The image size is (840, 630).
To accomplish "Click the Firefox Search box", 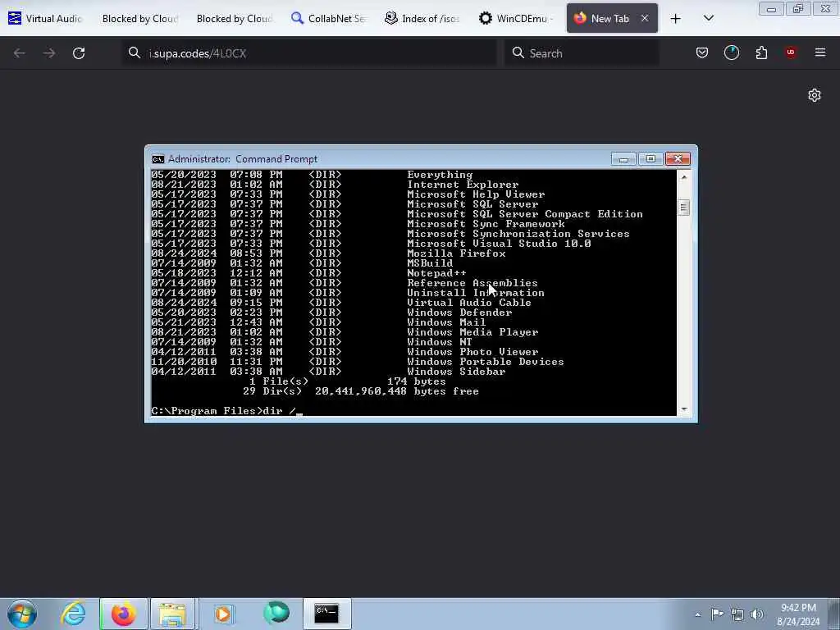I will pos(582,53).
